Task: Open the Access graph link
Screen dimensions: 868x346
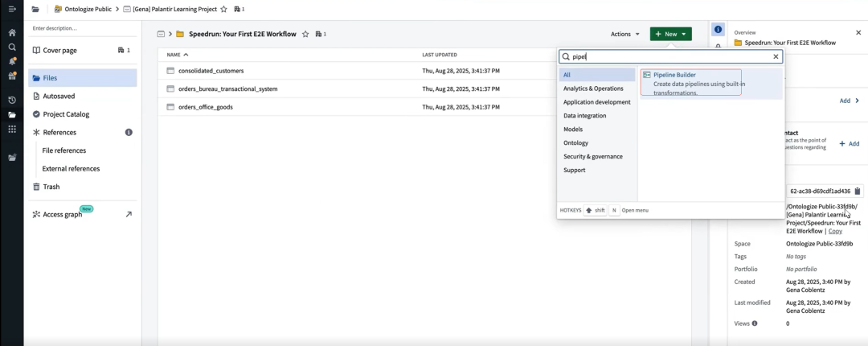Action: [82, 214]
